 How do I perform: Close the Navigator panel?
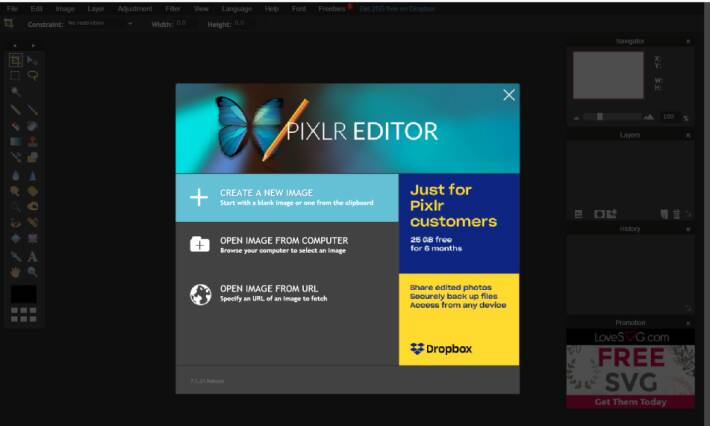pos(688,41)
